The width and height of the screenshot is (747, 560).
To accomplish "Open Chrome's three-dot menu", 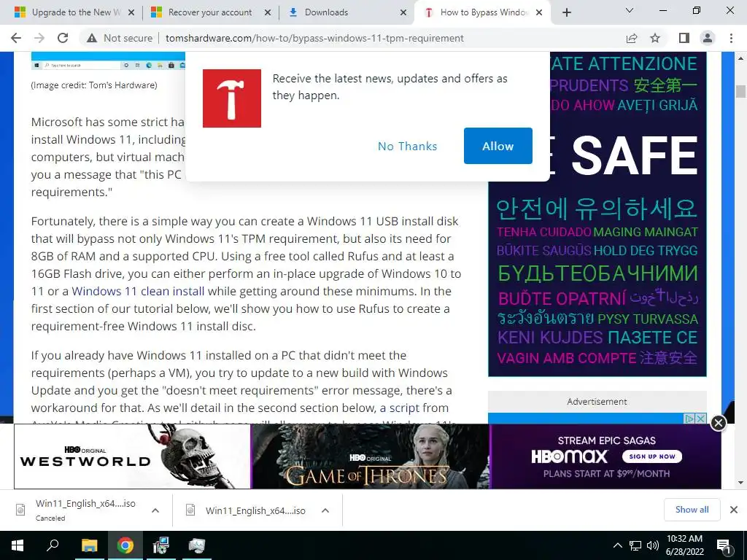I will click(731, 38).
